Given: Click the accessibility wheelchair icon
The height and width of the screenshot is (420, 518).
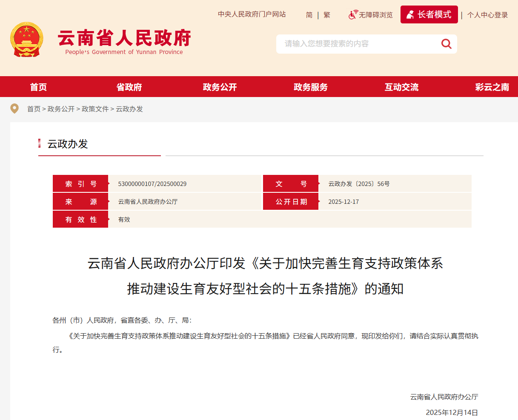Looking at the screenshot, I should (x=353, y=15).
